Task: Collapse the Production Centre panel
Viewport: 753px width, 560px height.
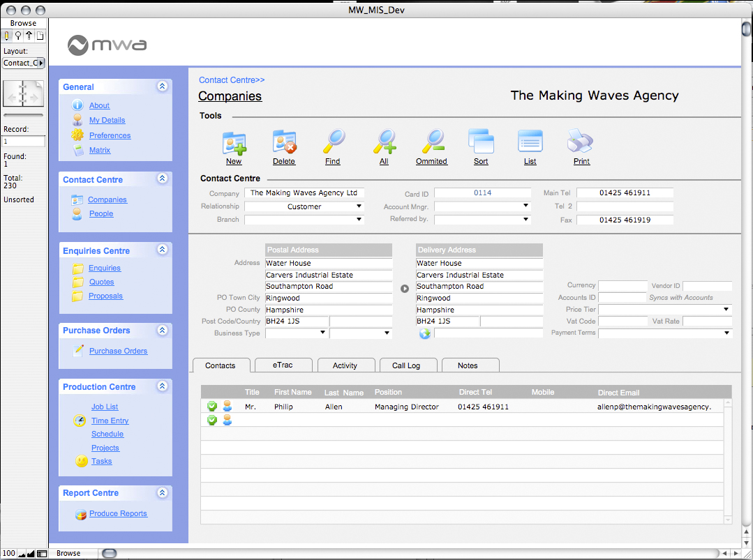Action: 163,386
